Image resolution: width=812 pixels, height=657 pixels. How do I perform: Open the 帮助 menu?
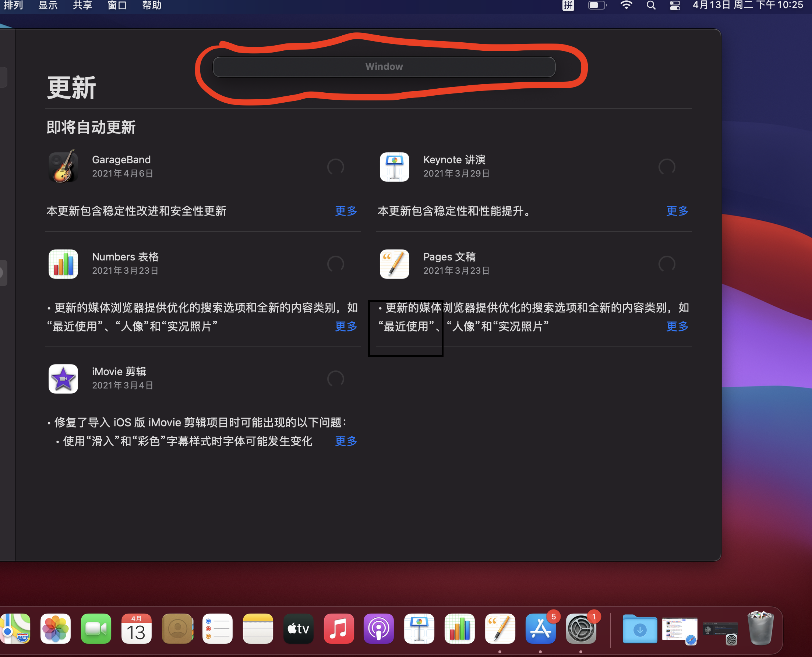pos(152,5)
